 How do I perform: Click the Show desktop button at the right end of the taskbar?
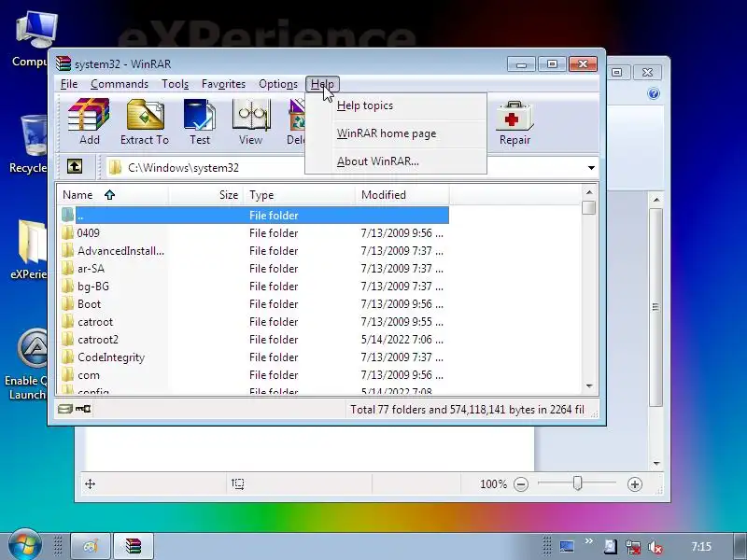click(740, 546)
